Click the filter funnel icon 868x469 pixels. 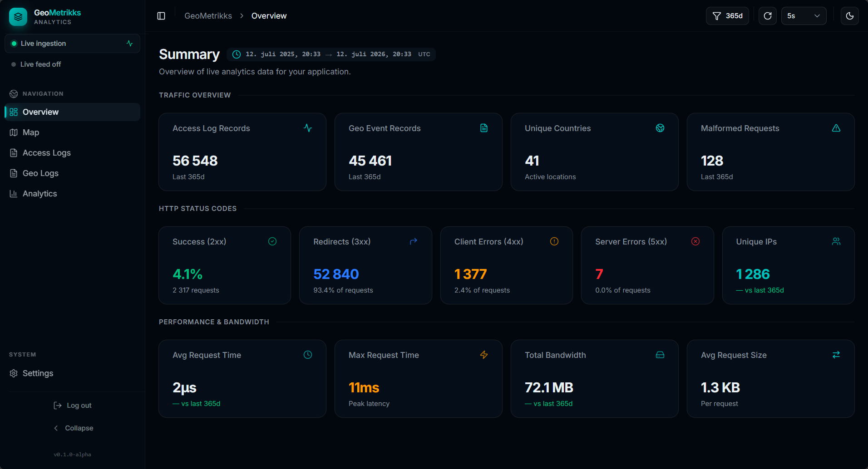[x=717, y=16]
